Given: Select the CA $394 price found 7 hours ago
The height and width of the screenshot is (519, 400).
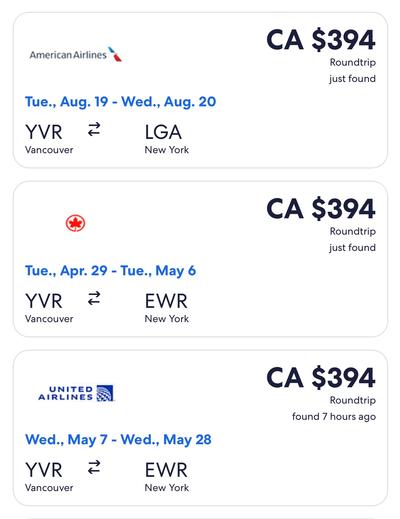Looking at the screenshot, I should 321,378.
